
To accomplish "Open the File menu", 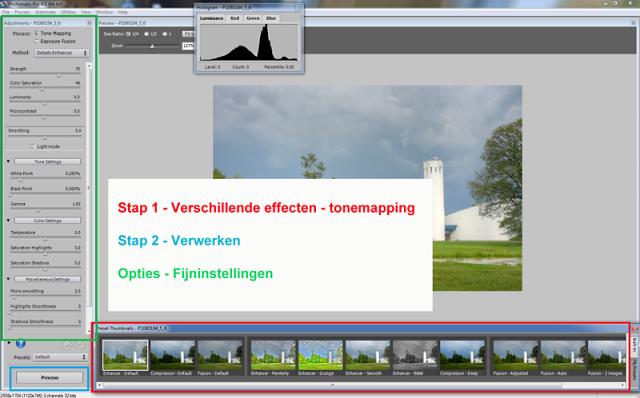I will 6,12.
